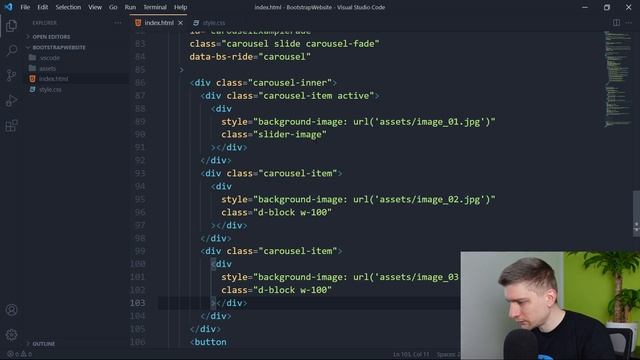The image size is (640, 360).
Task: Open the Explorer view in the activity bar
Action: tap(11, 26)
